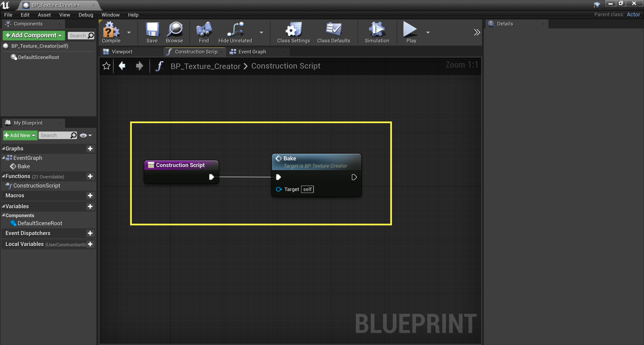The height and width of the screenshot is (345, 644).
Task: Open the Play options dropdown arrow
Action: point(427,33)
